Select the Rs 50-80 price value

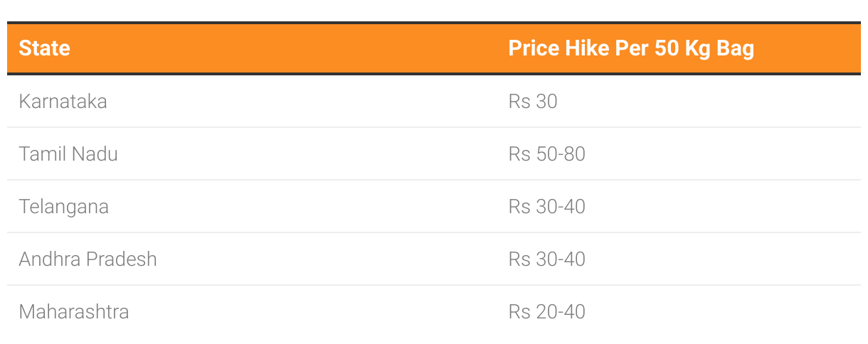pyautogui.click(x=546, y=154)
